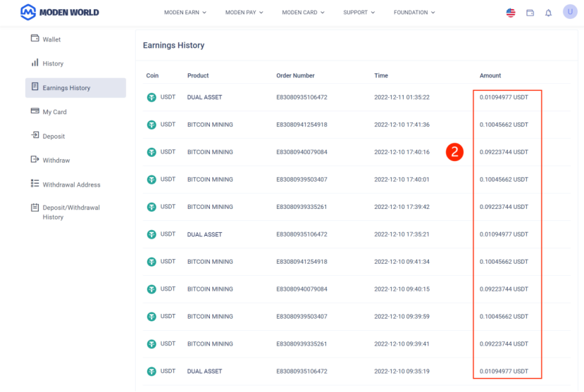Image resolution: width=584 pixels, height=392 pixels.
Task: Click order E83080939335261 at 17:39:42
Action: point(302,207)
